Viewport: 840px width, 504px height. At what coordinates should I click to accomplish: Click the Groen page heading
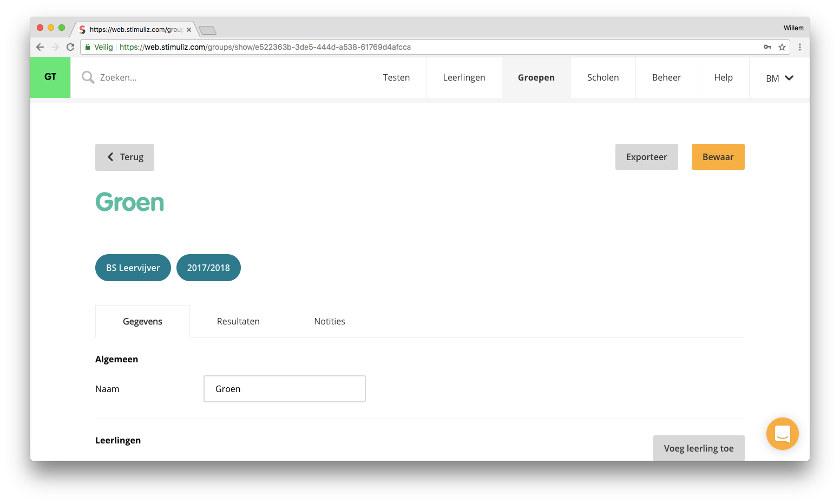130,202
